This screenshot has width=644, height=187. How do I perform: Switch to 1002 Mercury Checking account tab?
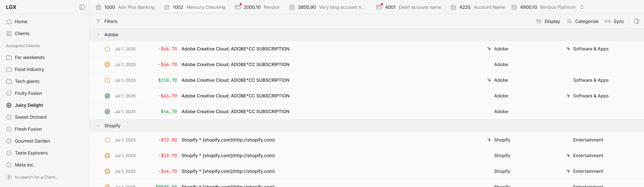[195, 7]
